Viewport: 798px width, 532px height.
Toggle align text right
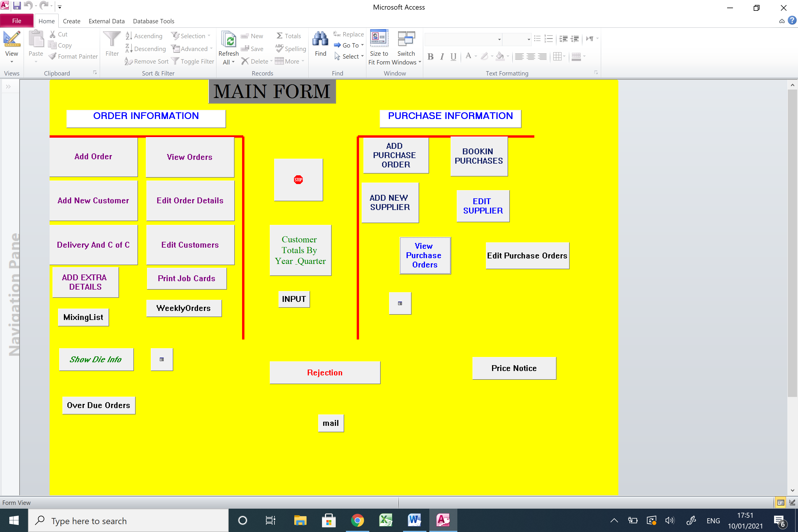[x=542, y=57]
